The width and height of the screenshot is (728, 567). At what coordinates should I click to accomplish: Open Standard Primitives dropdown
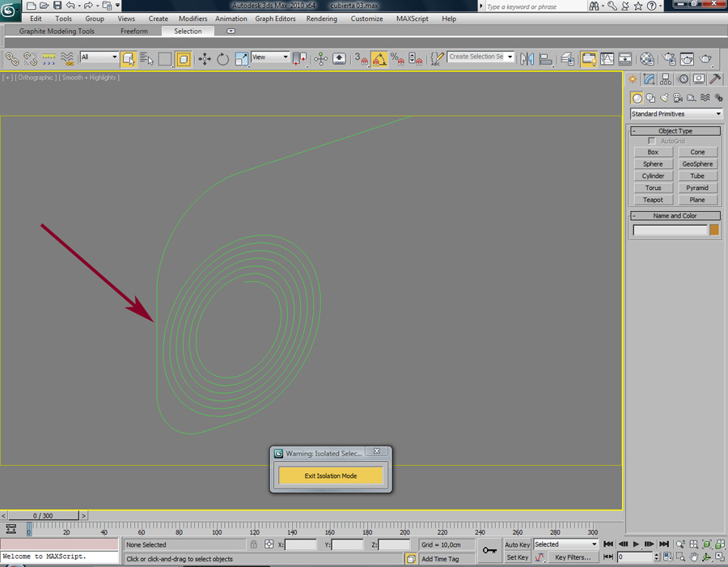pos(676,114)
